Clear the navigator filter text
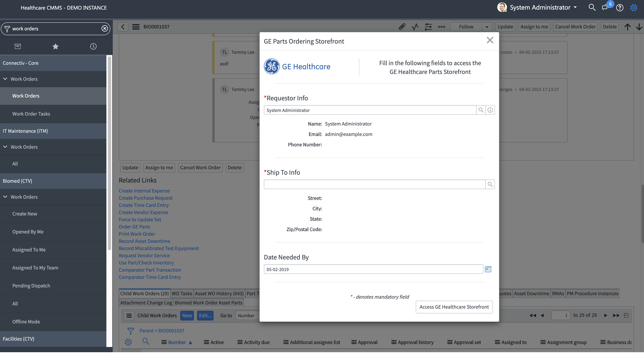This screenshot has height=363, width=644. (105, 29)
